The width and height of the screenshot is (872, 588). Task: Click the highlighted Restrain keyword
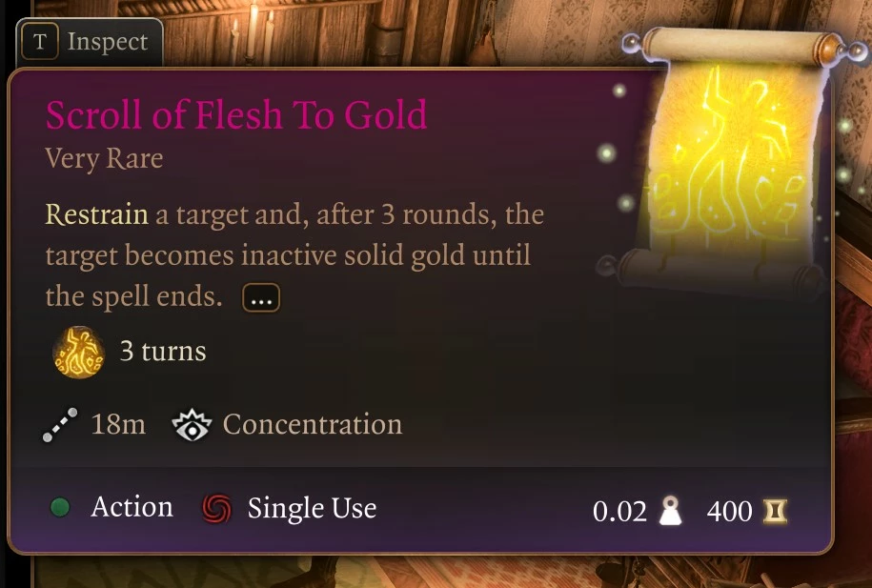click(x=97, y=214)
